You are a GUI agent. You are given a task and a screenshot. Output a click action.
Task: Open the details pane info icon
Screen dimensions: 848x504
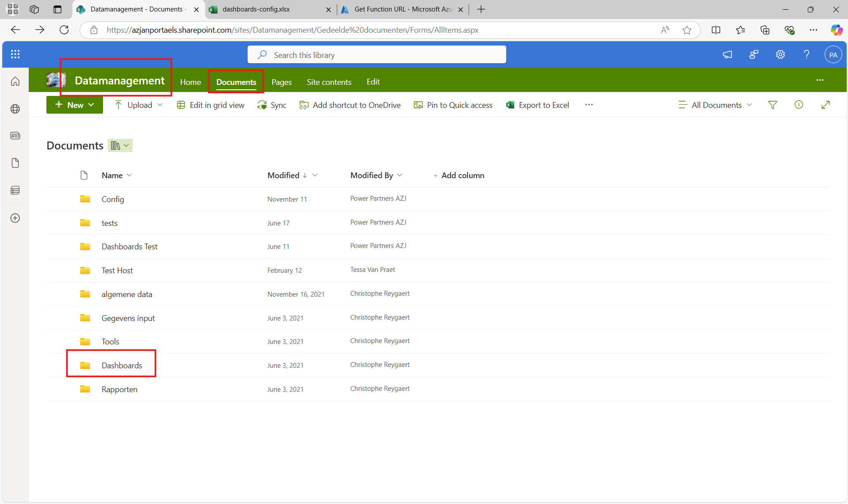click(798, 105)
